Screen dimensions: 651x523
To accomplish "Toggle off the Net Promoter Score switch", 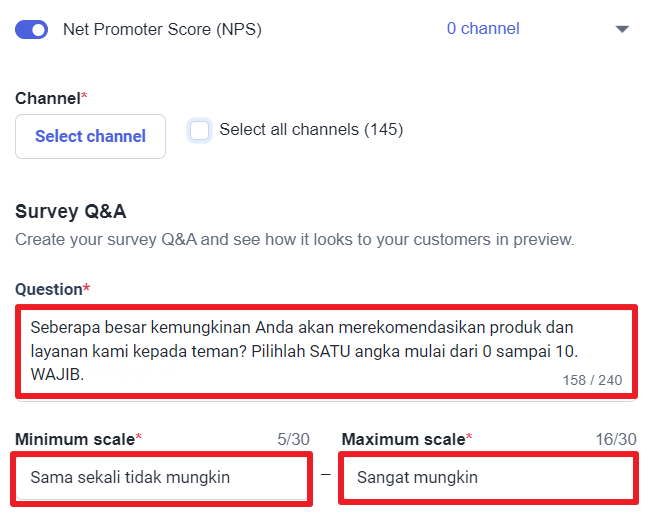I will click(x=32, y=29).
